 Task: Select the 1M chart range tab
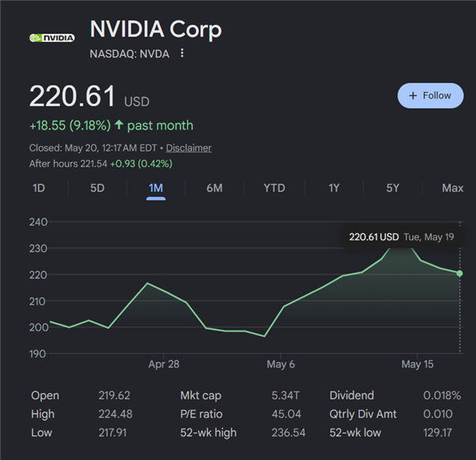[x=155, y=188]
